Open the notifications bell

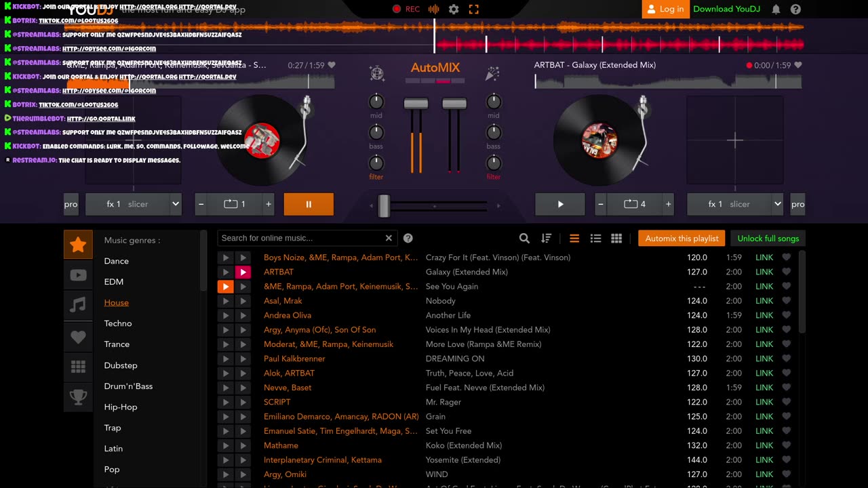click(776, 9)
